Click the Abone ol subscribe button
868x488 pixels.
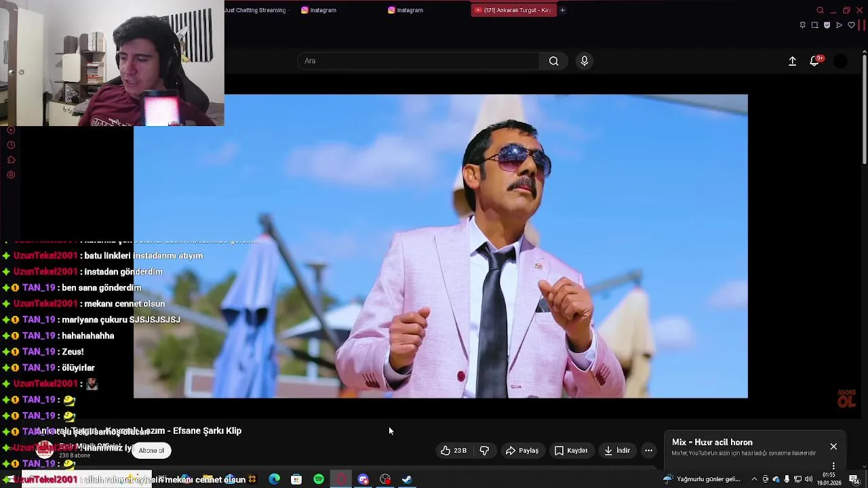(x=151, y=450)
